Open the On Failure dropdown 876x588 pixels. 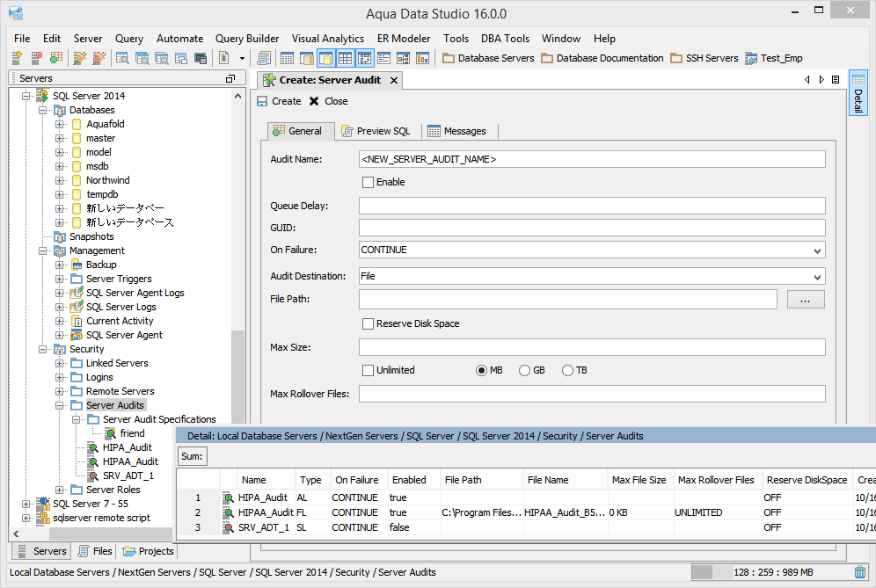pyautogui.click(x=817, y=250)
